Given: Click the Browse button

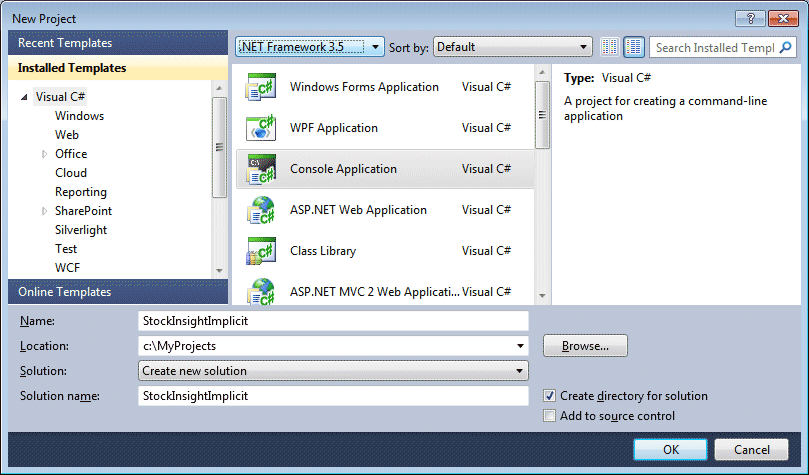Looking at the screenshot, I should (x=585, y=346).
